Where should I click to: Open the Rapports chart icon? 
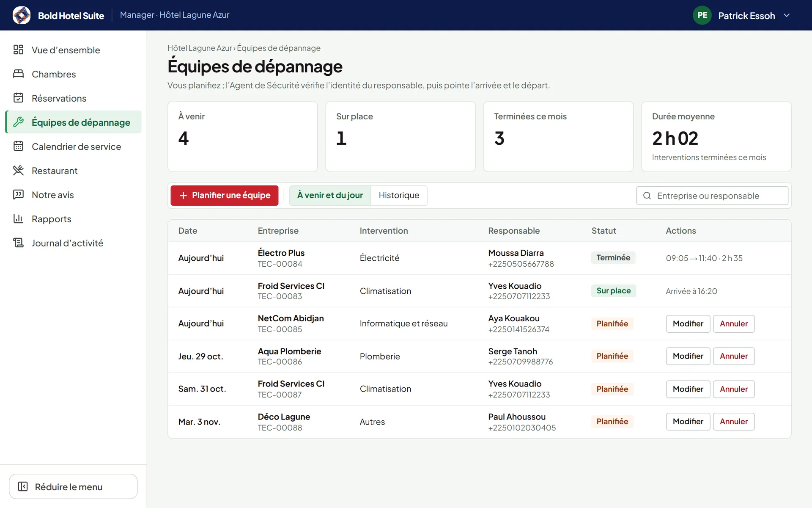tap(18, 218)
